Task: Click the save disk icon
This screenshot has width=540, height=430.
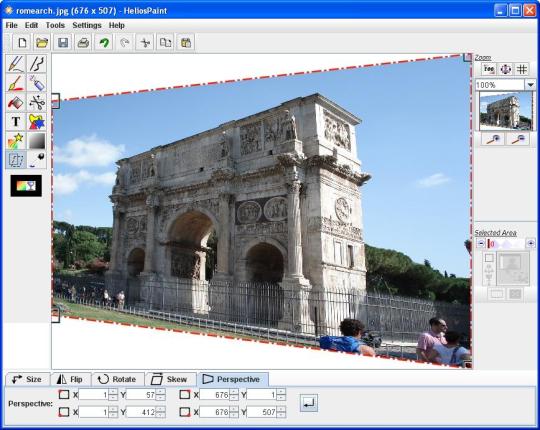Action: (x=63, y=43)
